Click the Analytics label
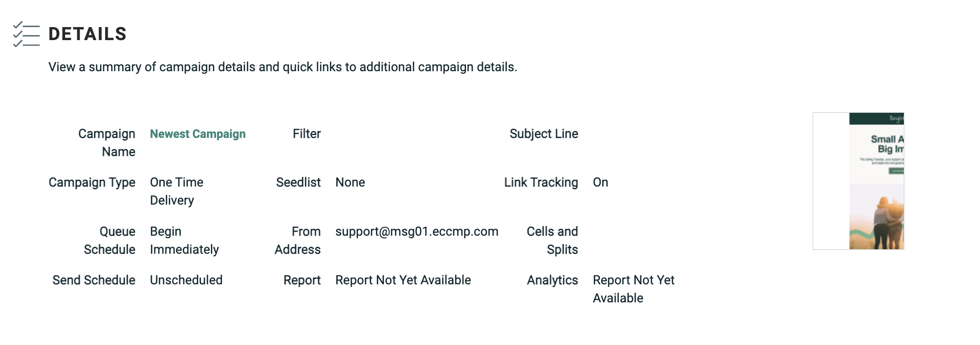The image size is (980, 345). point(552,280)
